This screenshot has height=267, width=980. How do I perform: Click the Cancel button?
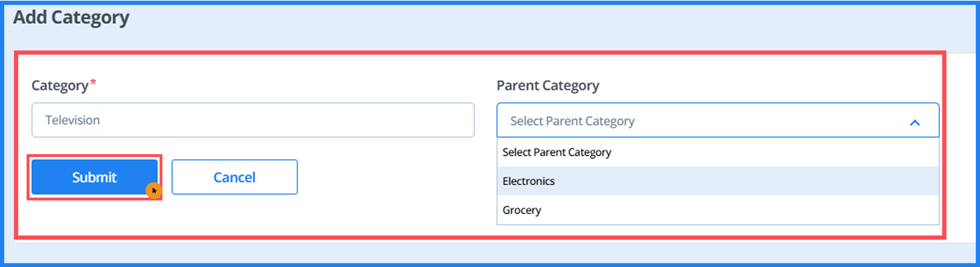click(234, 177)
